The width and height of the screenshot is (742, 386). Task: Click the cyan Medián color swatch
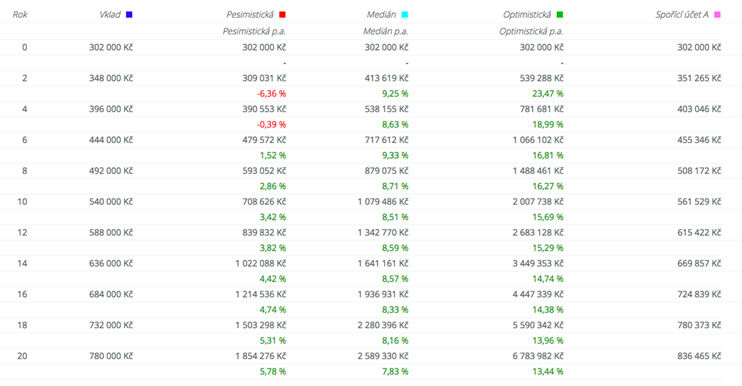click(405, 15)
